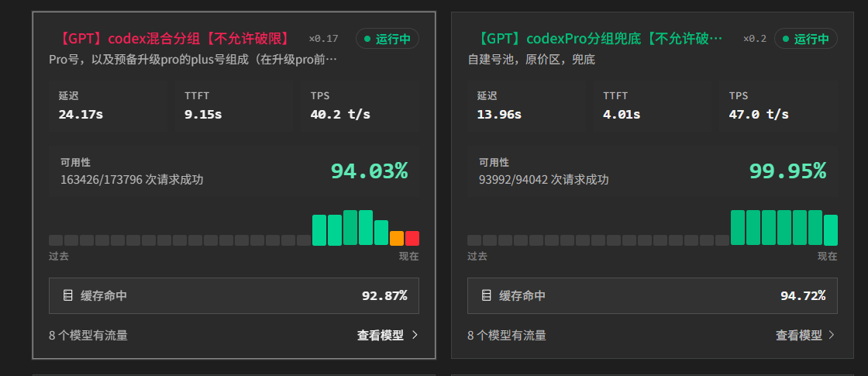Click chevron next to 查看模型 in codex混合分组
This screenshot has height=376, width=868.
[x=415, y=335]
